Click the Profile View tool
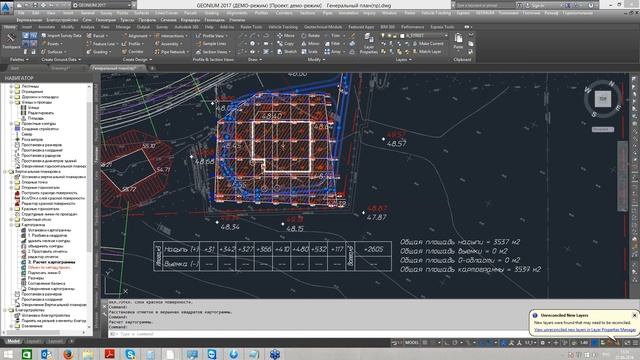This screenshot has width=640, height=360. [x=211, y=36]
